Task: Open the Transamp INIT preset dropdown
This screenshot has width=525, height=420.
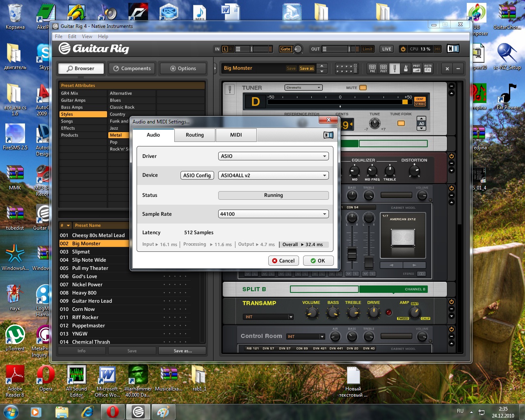Action: pos(268,317)
